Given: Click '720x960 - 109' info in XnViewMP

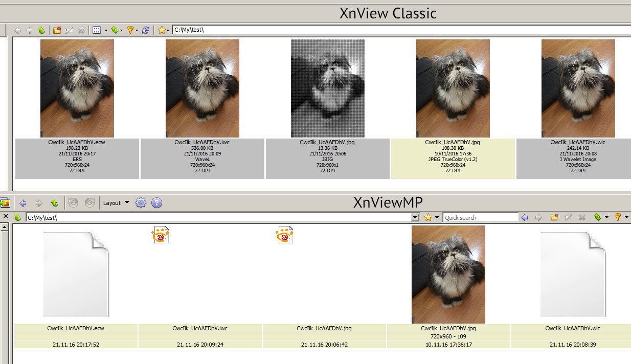Looking at the screenshot, I should [448, 337].
